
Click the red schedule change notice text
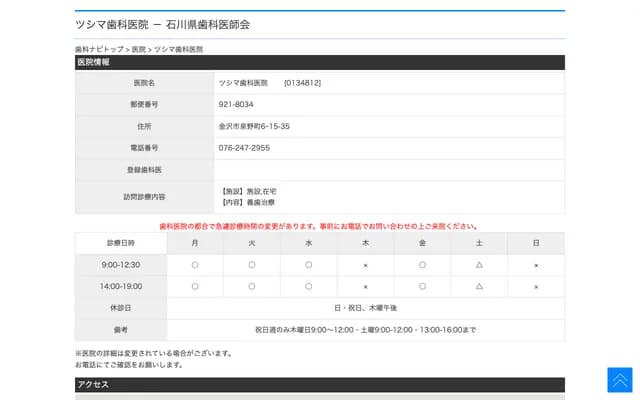[319, 226]
